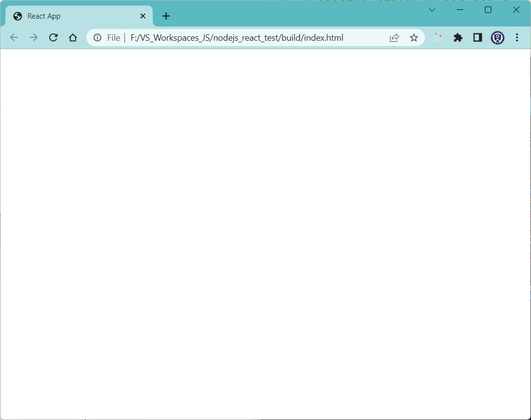
Task: Close the browser window
Action: pyautogui.click(x=516, y=10)
